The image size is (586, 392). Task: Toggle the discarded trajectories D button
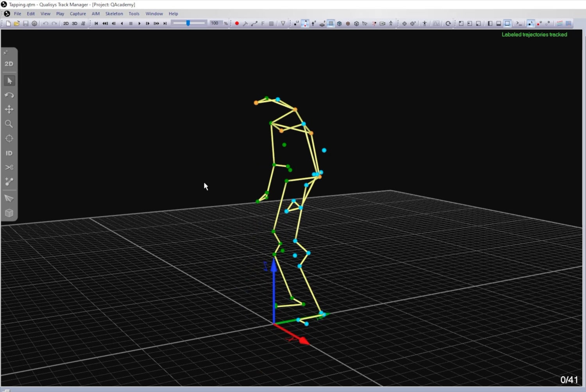548,23
